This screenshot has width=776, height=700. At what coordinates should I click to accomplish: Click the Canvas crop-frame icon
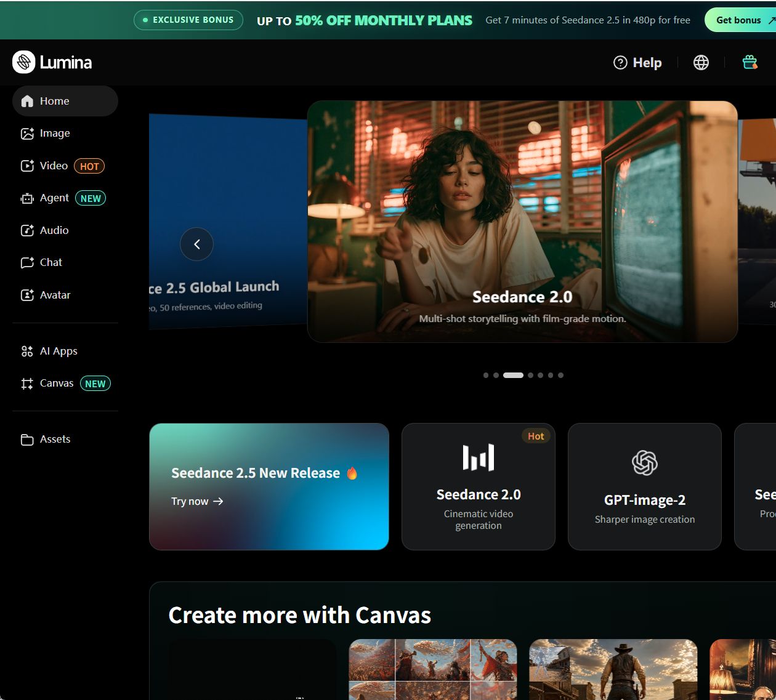[27, 384]
